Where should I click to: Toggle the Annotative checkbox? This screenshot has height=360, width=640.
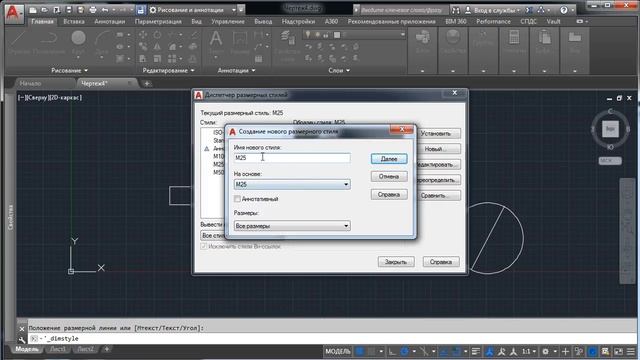click(x=237, y=199)
